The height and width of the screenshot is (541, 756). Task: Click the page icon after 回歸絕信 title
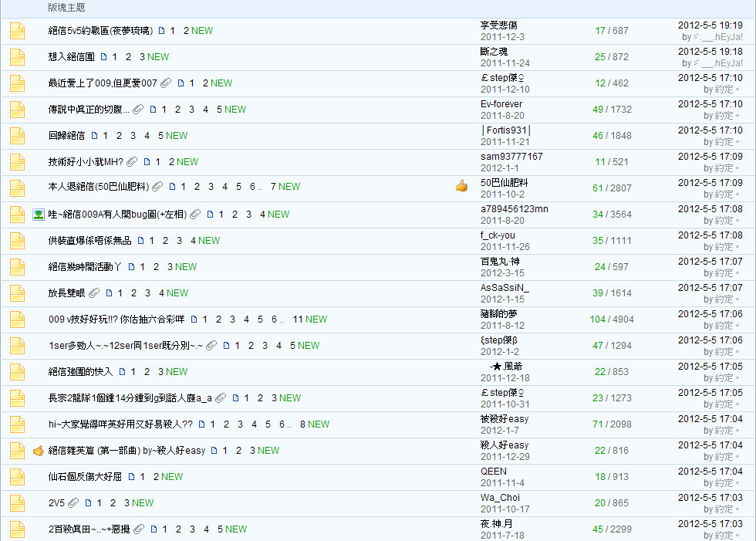coord(94,136)
